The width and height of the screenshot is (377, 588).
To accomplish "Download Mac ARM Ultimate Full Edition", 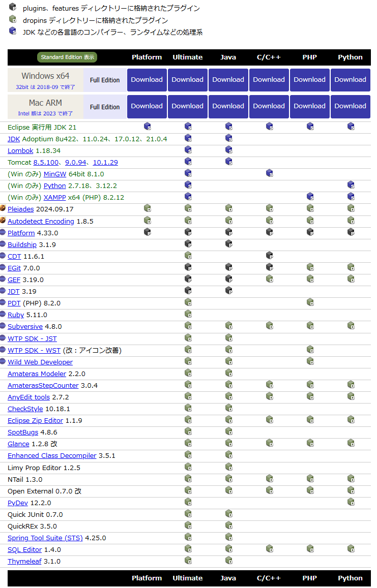I will tap(187, 107).
